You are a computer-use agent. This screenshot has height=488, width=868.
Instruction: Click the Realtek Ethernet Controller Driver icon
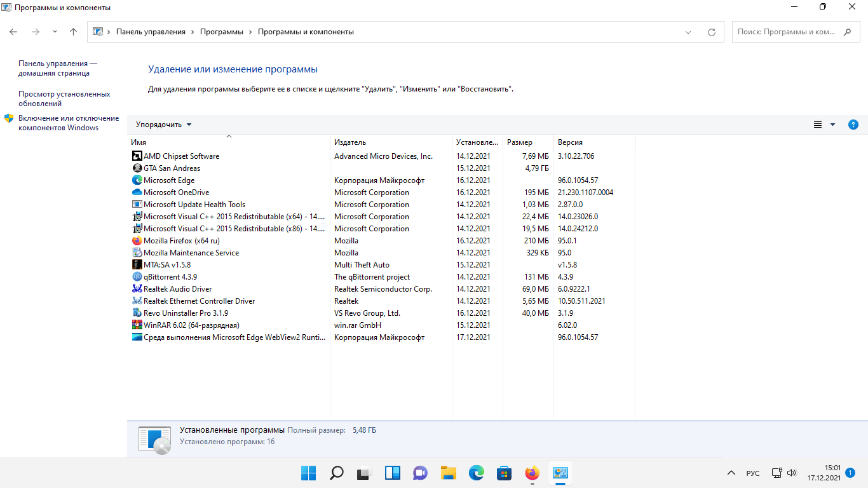[x=137, y=301]
